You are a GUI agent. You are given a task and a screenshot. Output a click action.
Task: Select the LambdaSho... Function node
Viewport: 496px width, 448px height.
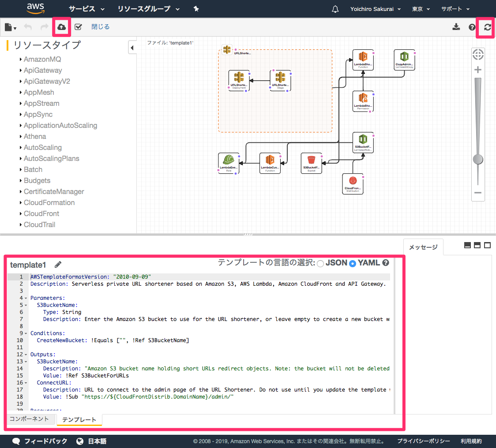click(x=363, y=60)
